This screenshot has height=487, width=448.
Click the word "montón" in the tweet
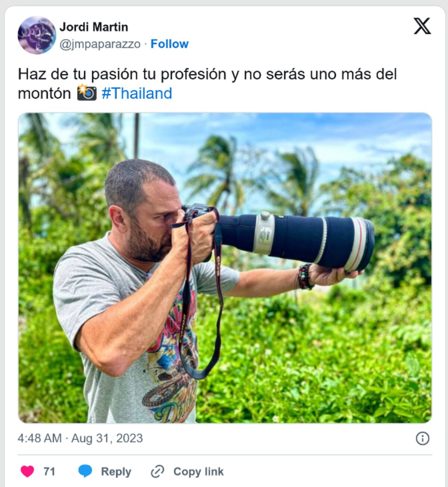click(x=44, y=93)
